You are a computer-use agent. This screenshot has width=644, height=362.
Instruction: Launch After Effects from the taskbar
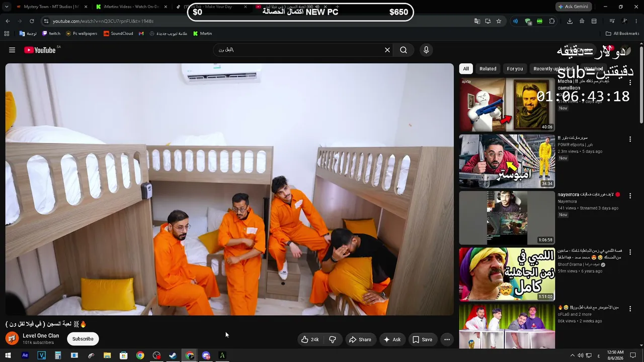click(25, 355)
